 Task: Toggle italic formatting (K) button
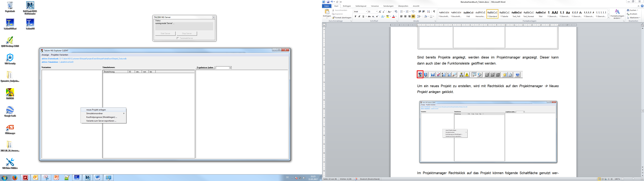click(x=359, y=16)
